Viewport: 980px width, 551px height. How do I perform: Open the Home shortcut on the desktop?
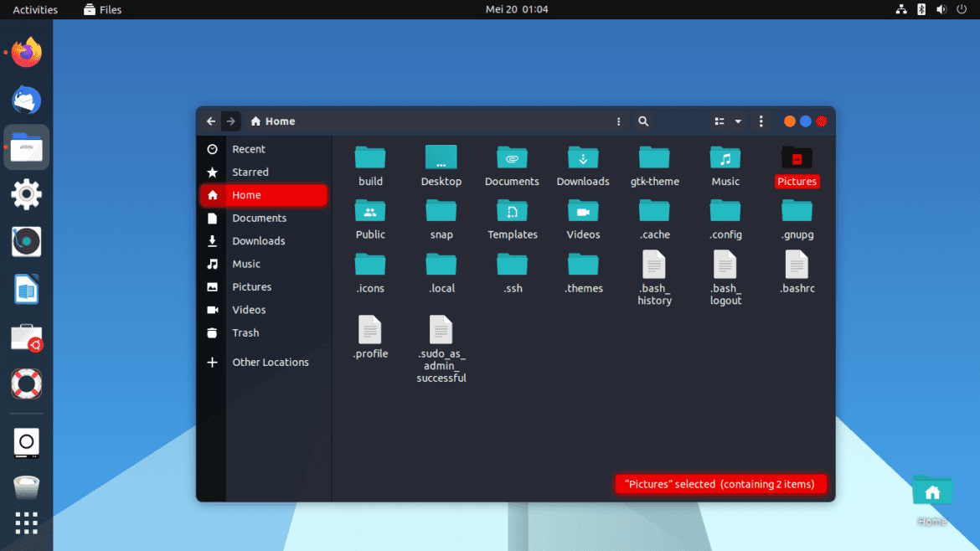point(932,490)
